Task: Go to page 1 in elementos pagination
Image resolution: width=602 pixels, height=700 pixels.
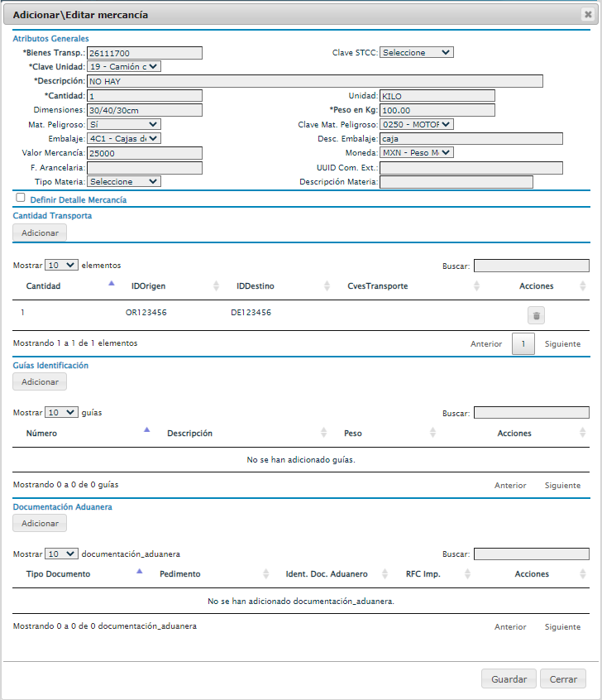Action: 523,343
